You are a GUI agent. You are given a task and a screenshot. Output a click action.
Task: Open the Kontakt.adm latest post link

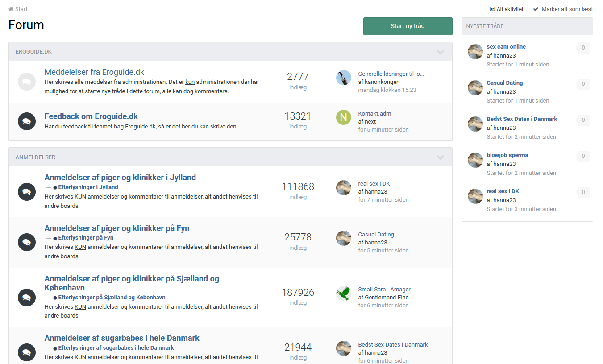pos(374,114)
